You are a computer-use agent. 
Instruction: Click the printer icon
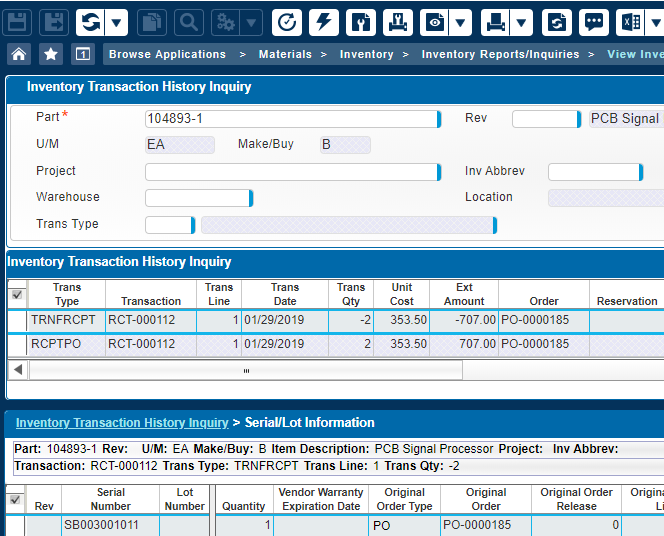pyautogui.click(x=495, y=22)
